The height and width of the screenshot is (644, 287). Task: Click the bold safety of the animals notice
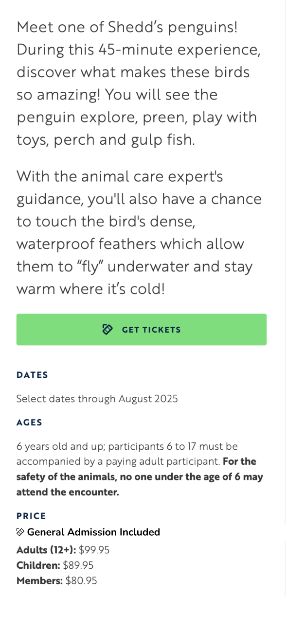pyautogui.click(x=140, y=476)
